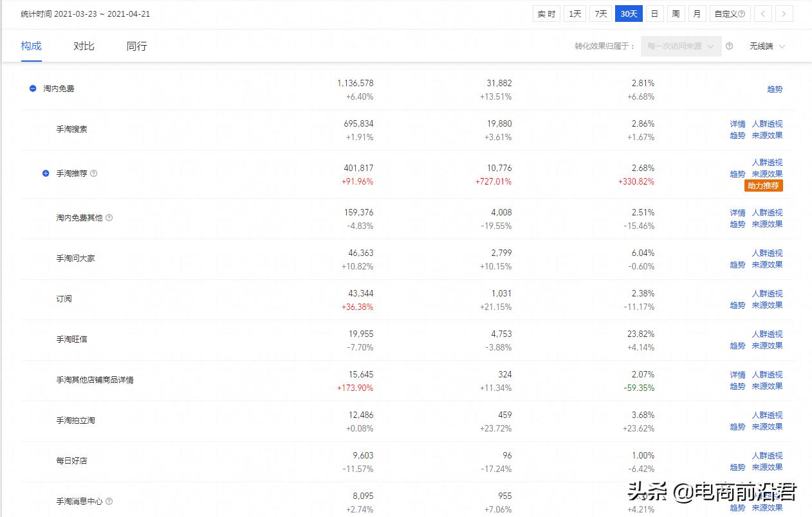Expand the 手淘推荐 row
The image size is (812, 517).
pos(46,174)
